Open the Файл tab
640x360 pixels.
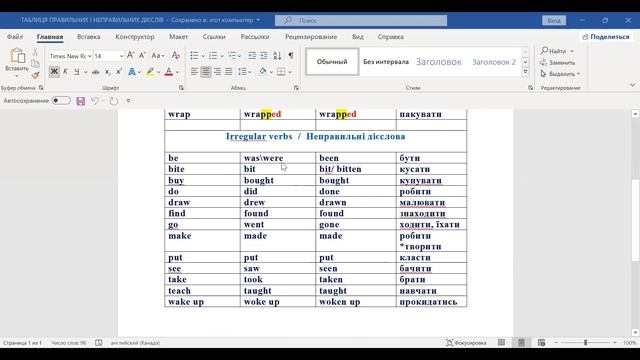click(15, 37)
